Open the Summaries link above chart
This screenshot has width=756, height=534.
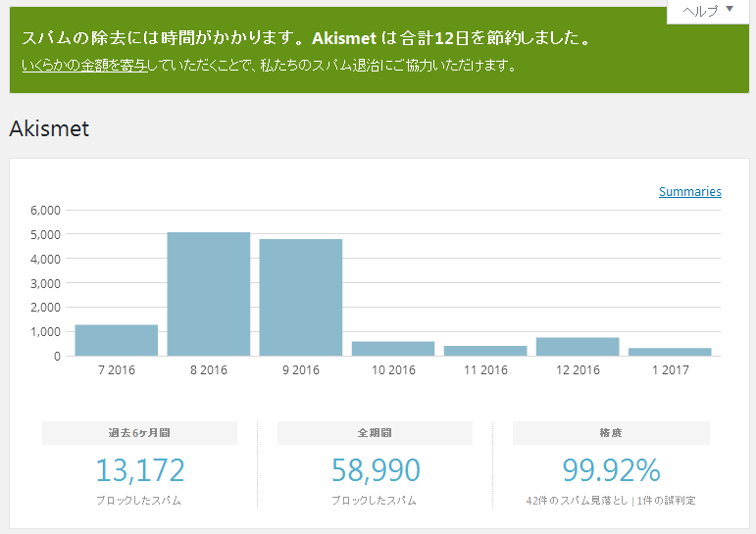click(690, 191)
